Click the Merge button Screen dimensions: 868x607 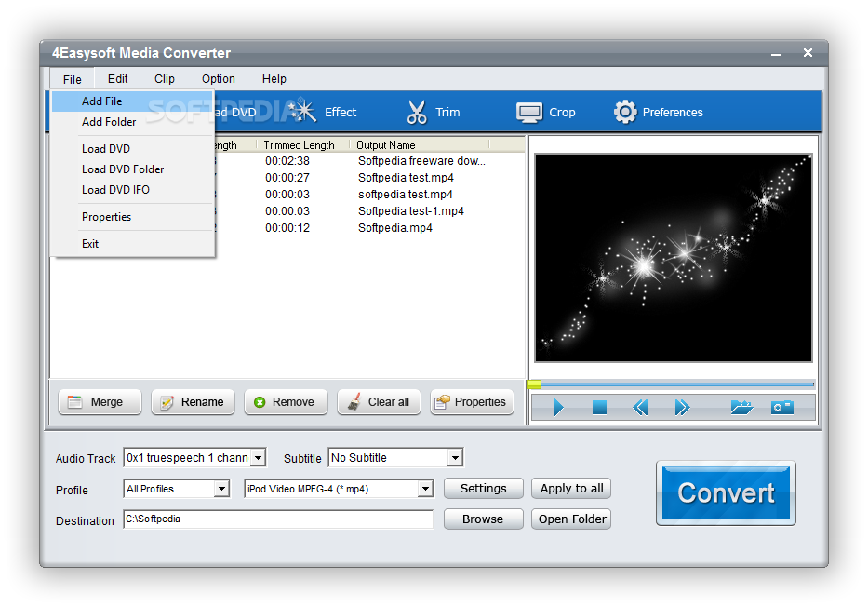point(100,402)
